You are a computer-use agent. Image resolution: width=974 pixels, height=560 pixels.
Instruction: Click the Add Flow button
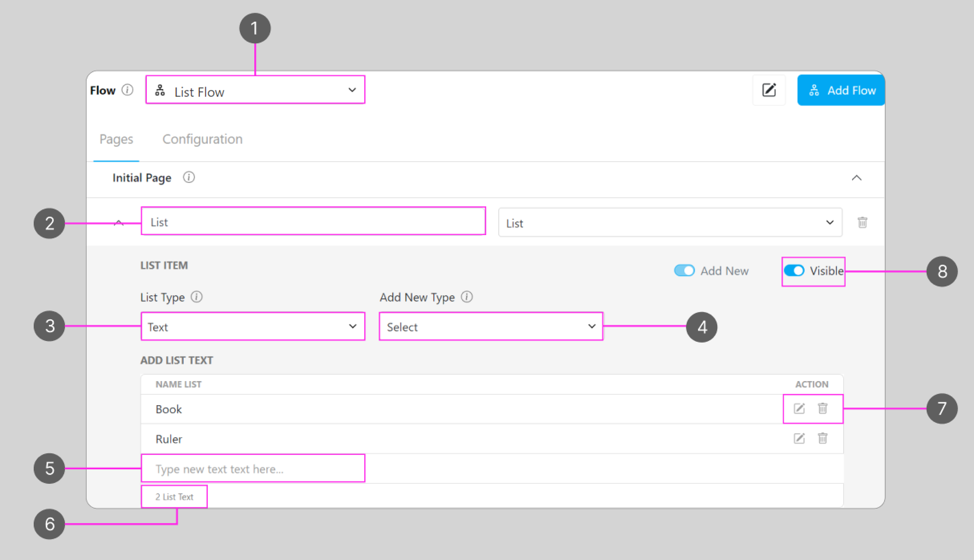coord(841,90)
